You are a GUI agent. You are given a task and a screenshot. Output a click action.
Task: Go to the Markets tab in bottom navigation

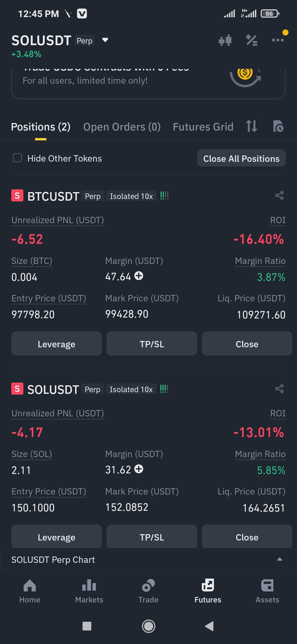click(x=89, y=591)
